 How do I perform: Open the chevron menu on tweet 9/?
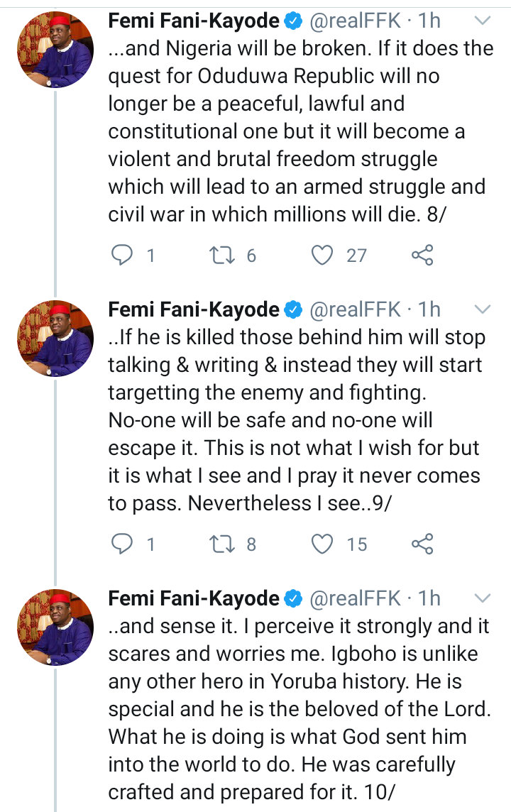(x=482, y=309)
